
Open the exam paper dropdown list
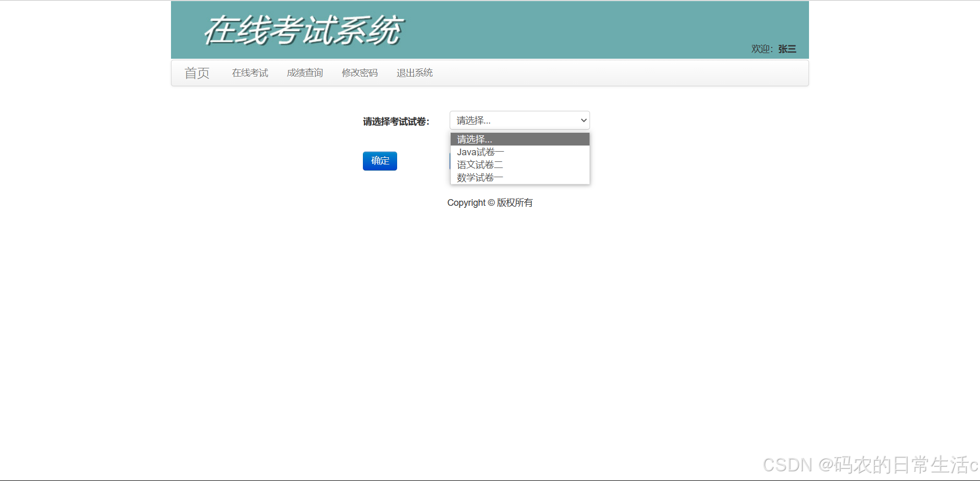tap(519, 120)
